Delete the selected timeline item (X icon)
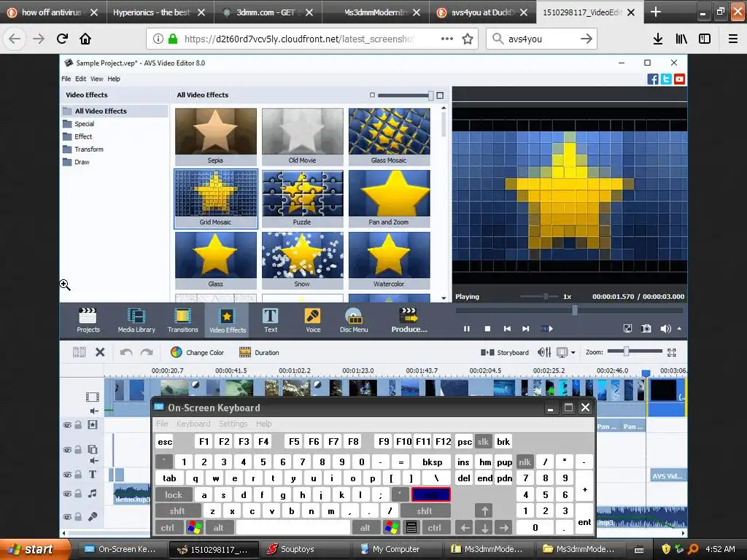This screenshot has width=747, height=560. 100,352
